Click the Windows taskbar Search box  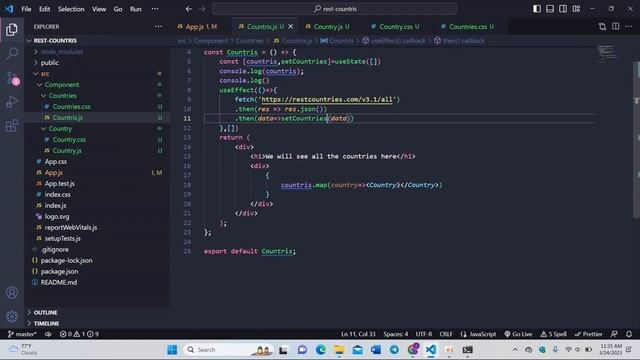[228, 350]
